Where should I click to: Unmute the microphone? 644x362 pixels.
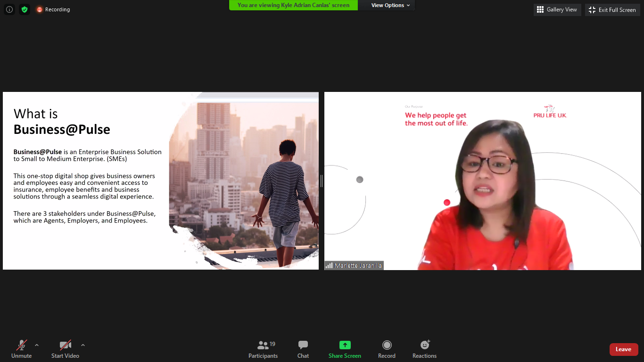tap(21, 349)
